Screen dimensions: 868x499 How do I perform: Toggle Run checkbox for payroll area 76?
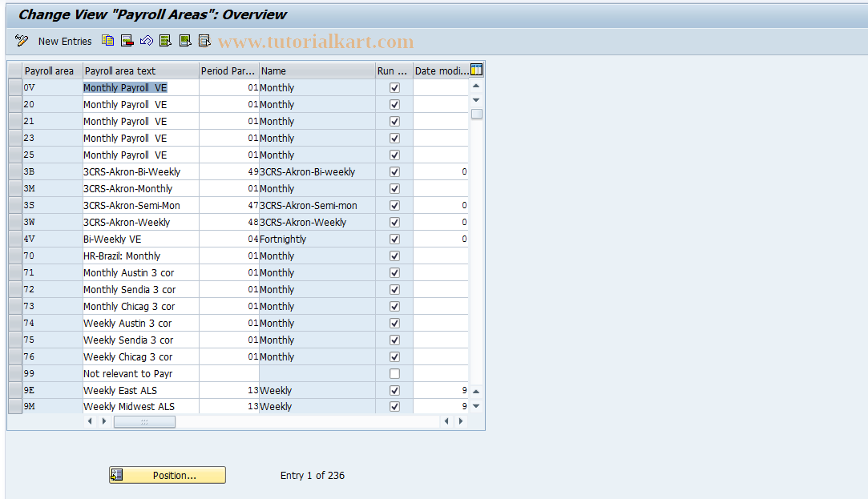pyautogui.click(x=394, y=356)
